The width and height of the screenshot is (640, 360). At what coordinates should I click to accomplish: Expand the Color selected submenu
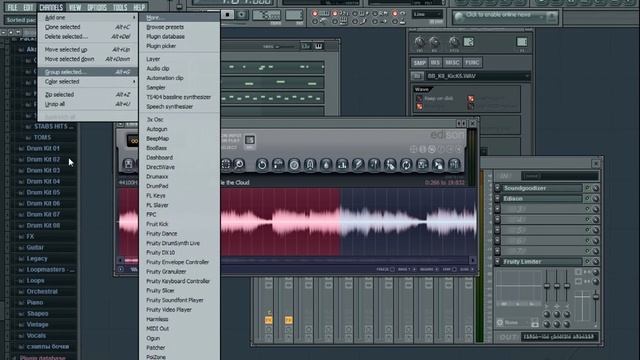point(87,82)
